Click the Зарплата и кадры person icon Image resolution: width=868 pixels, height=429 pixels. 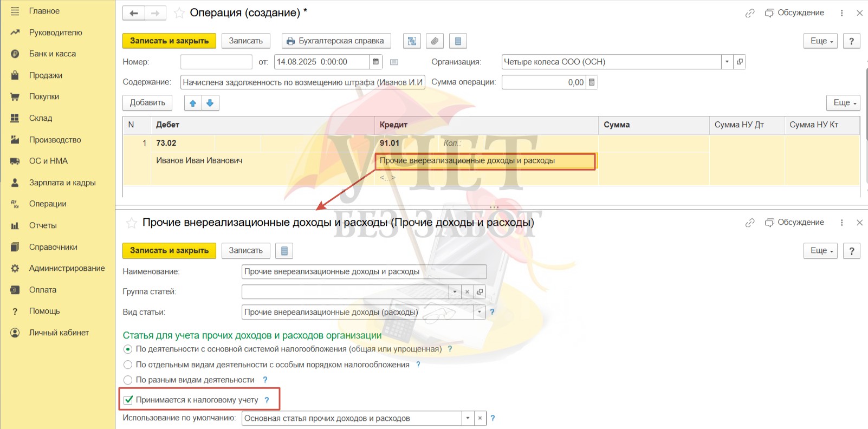pyautogui.click(x=15, y=183)
